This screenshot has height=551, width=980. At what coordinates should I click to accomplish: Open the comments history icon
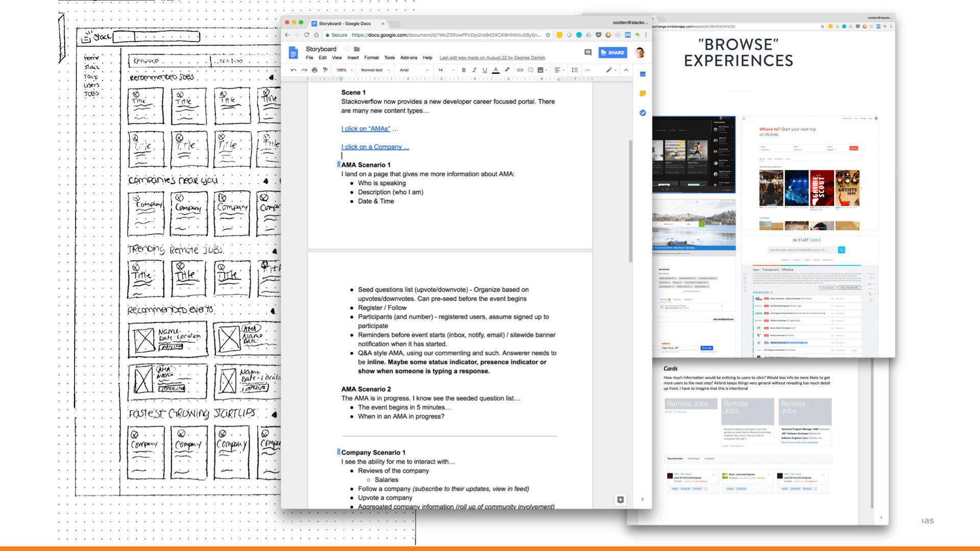[587, 53]
